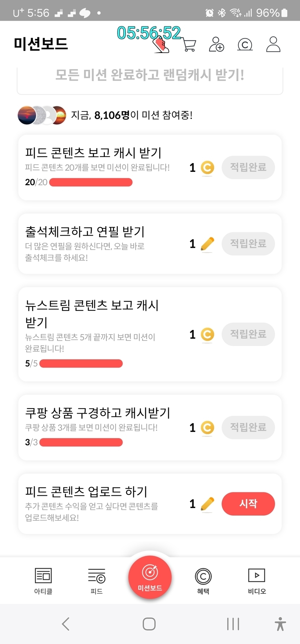Tap 적립완료 on the feed content mission

click(248, 168)
